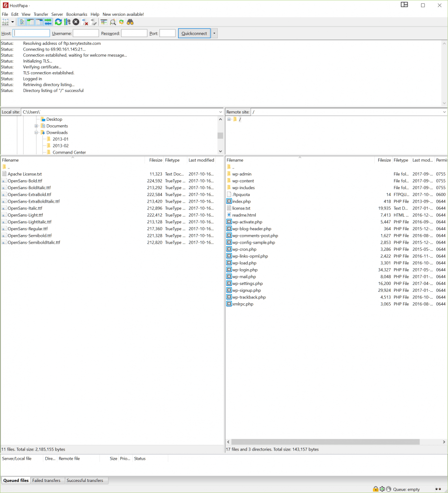
Task: Collapse the Downloads folder
Action: pos(36,132)
